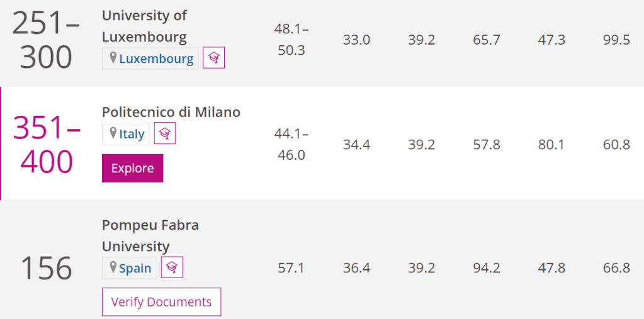This screenshot has height=319, width=644.
Task: Click the location pin icon before Italy
Action: pyautogui.click(x=113, y=133)
